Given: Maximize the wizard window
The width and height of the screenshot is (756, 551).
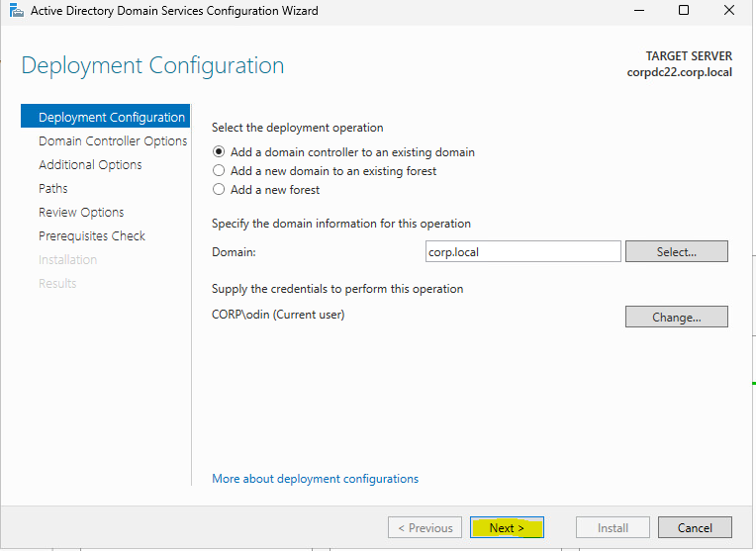Looking at the screenshot, I should 684,11.
